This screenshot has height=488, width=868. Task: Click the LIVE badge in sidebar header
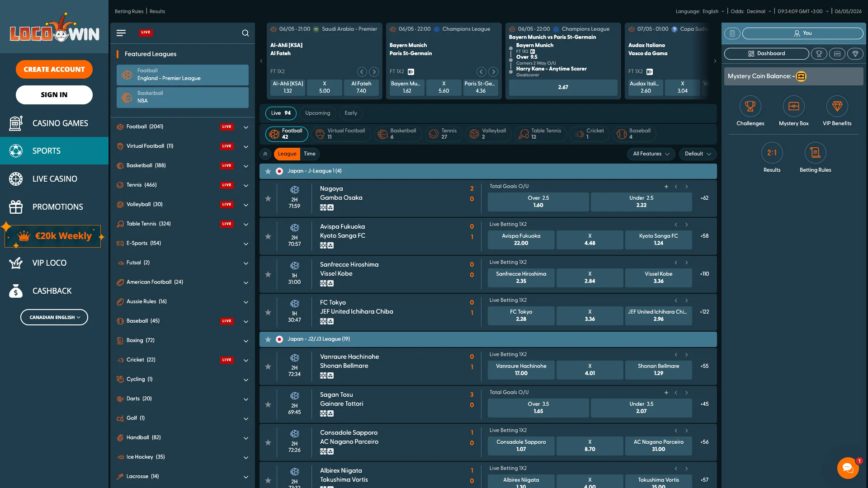146,33
